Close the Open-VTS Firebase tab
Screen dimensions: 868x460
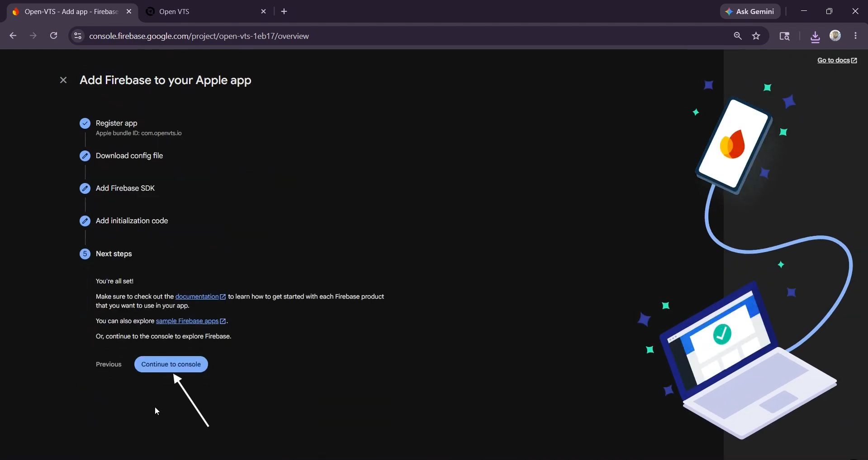pyautogui.click(x=129, y=11)
